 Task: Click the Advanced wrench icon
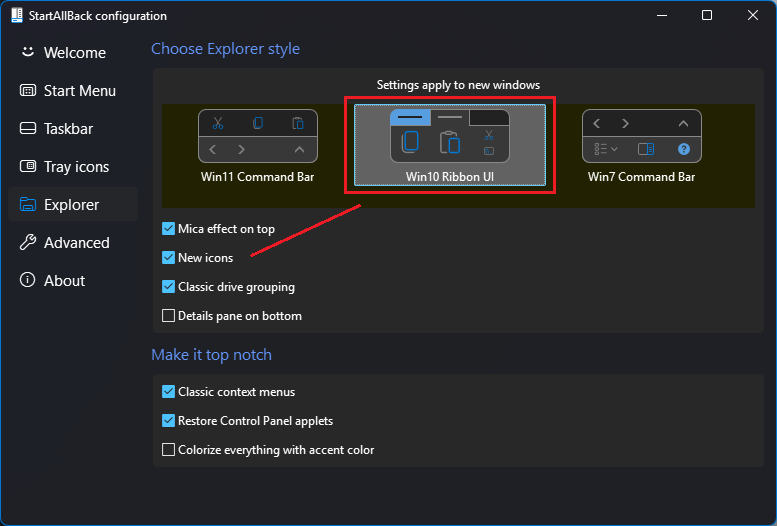(28, 242)
